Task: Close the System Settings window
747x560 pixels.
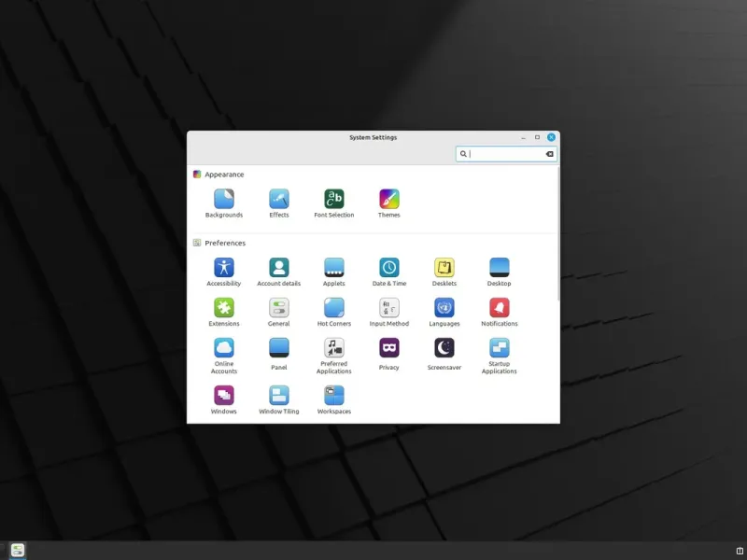Action: (551, 137)
